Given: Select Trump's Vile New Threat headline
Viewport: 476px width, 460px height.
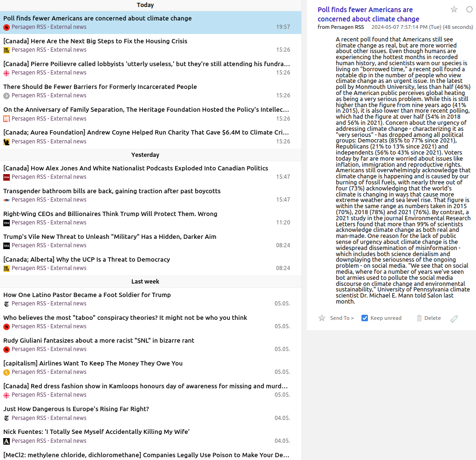Looking at the screenshot, I should click(x=110, y=237).
